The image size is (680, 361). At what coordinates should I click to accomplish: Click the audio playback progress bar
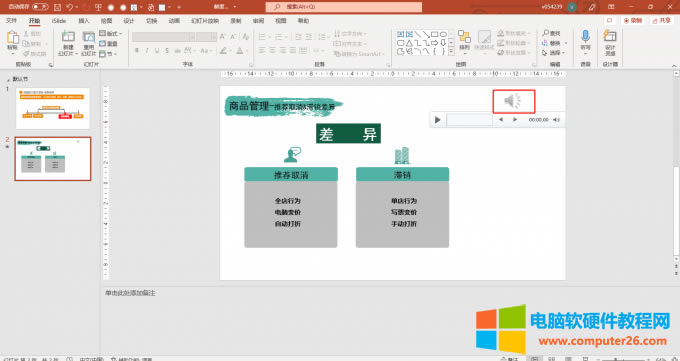click(x=469, y=120)
